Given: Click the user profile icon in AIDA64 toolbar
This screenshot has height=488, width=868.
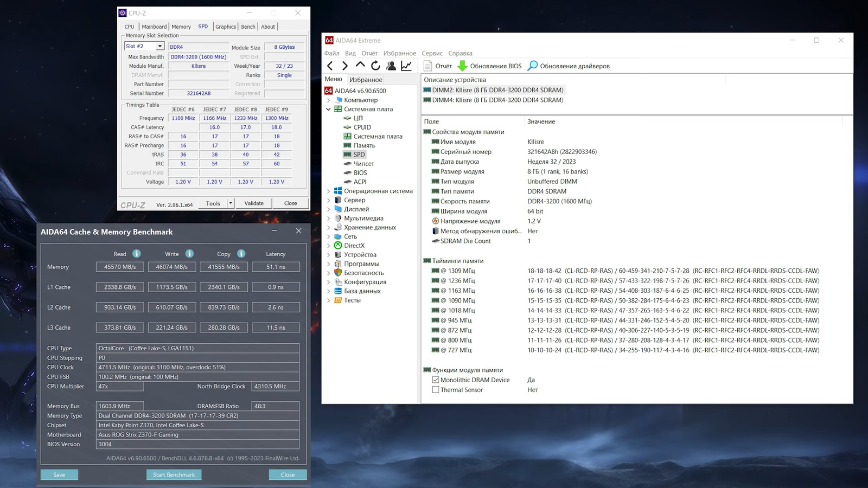Looking at the screenshot, I should click(x=391, y=66).
